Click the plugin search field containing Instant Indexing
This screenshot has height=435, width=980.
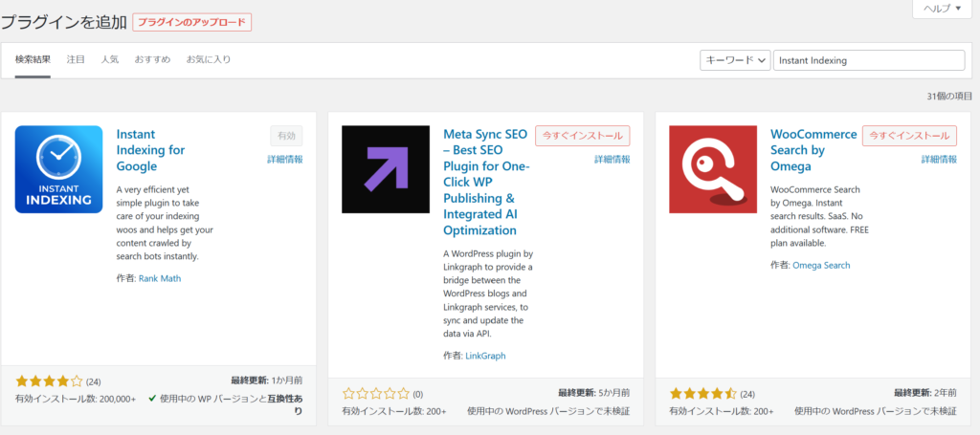[868, 60]
